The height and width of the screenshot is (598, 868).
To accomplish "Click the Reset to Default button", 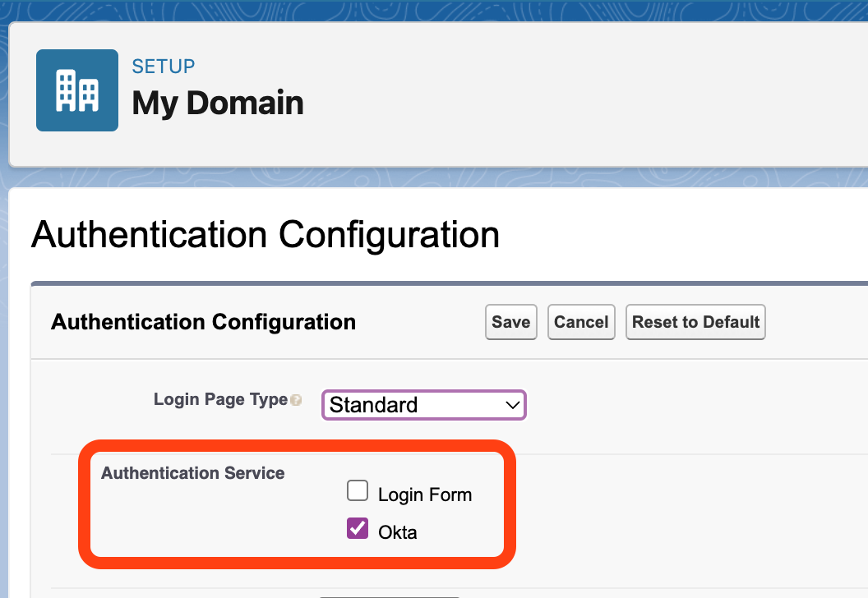I will (696, 322).
